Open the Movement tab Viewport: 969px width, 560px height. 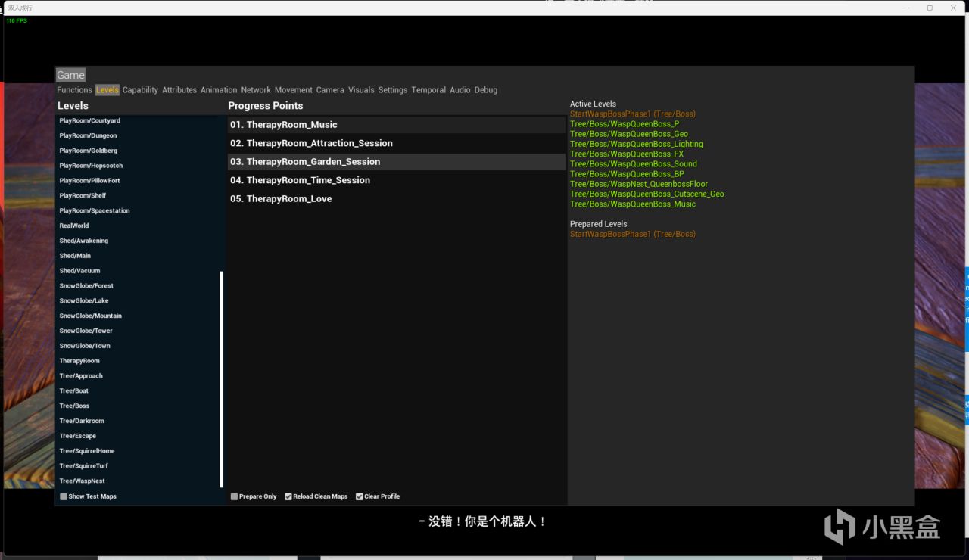(294, 90)
